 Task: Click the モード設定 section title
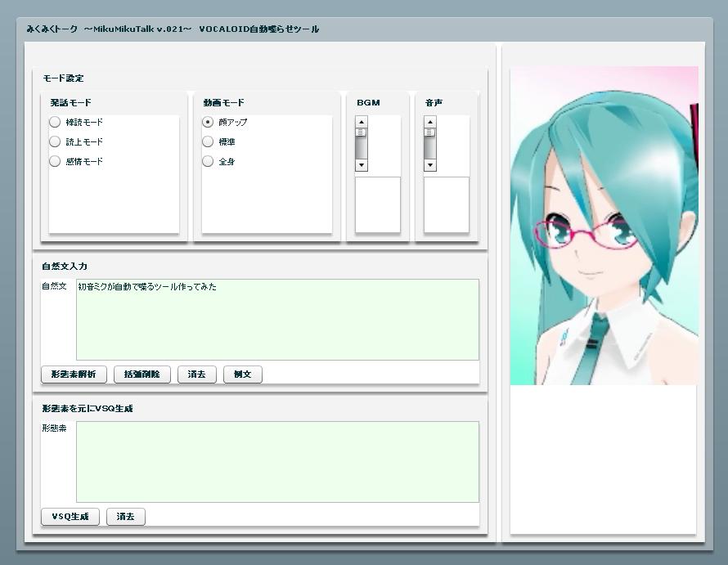click(x=63, y=78)
